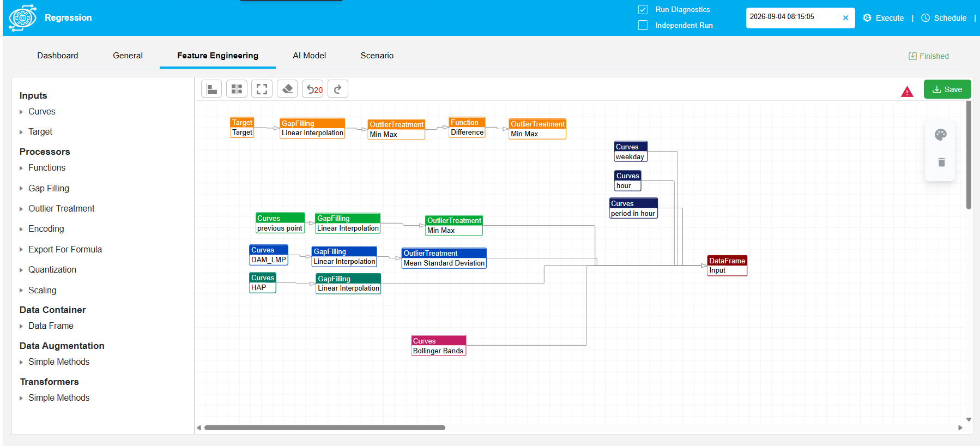
Task: Select the Function Difference node
Action: pos(467,128)
